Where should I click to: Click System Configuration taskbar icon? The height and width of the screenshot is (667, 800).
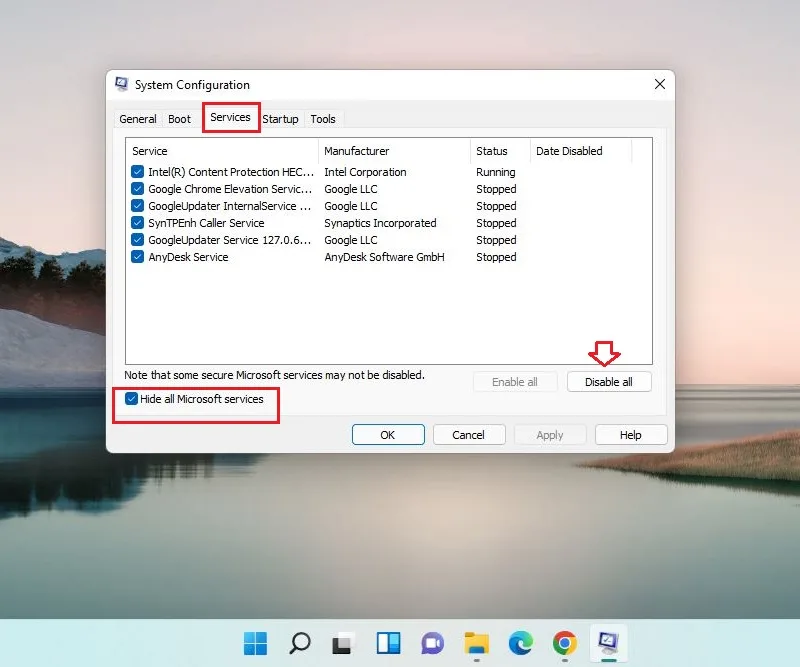click(x=608, y=643)
